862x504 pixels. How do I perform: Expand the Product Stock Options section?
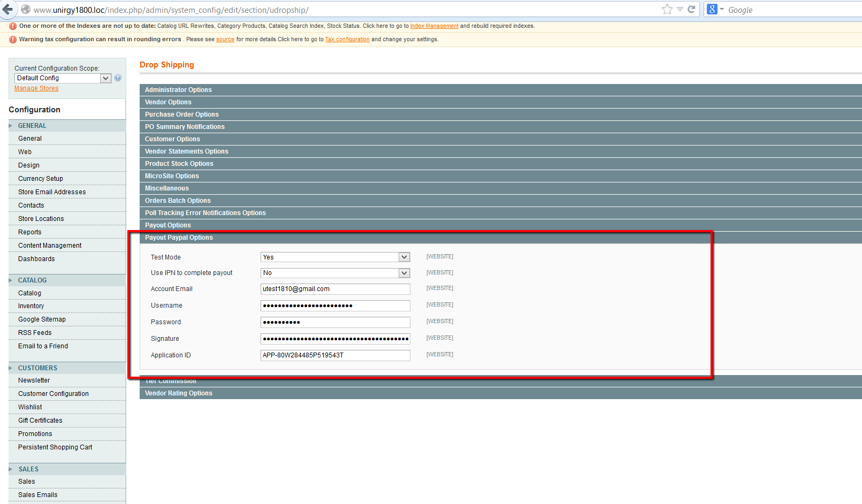(501, 164)
